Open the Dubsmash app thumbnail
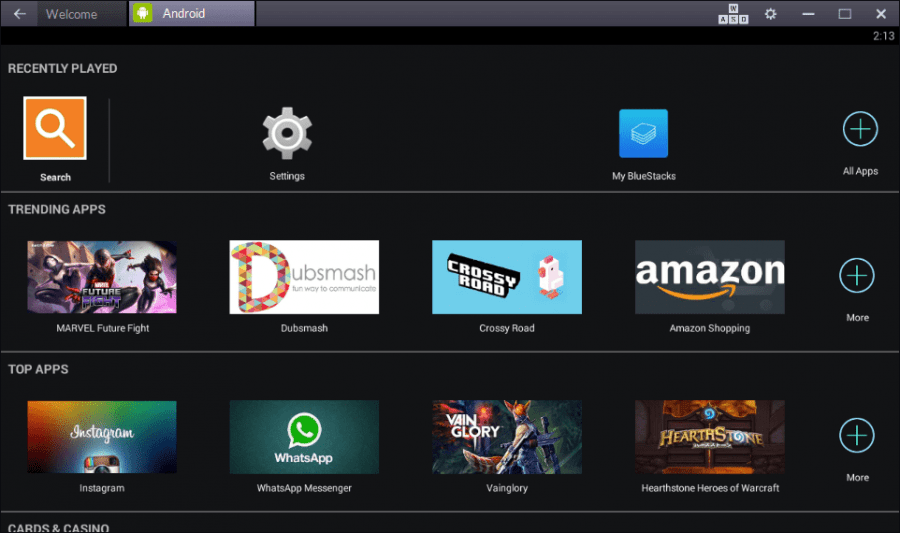This screenshot has height=533, width=900. (x=304, y=277)
